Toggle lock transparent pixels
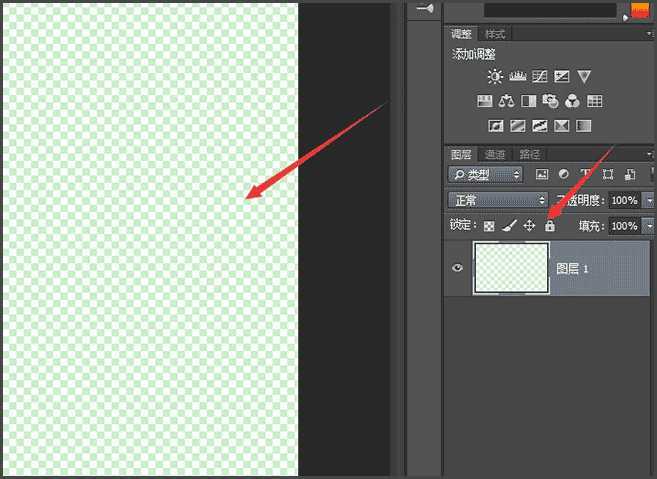This screenshot has width=657, height=479. (489, 226)
